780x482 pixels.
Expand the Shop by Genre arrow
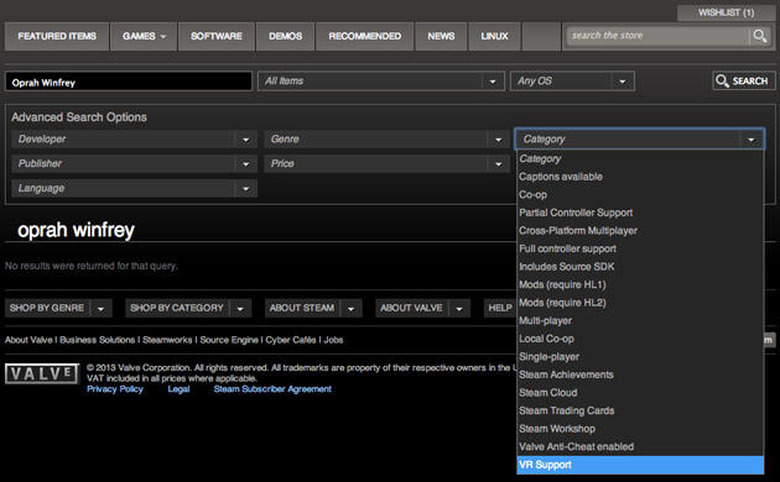pos(101,308)
